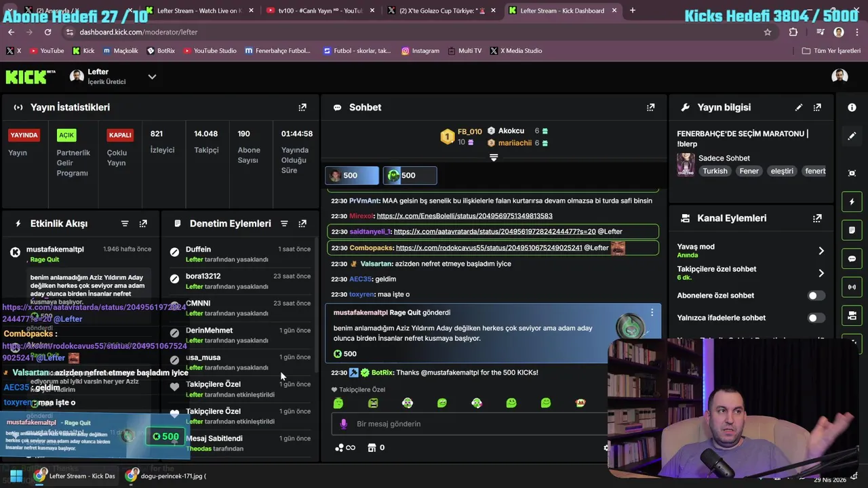Switch to the tv100 Canlı Yayın YouTube tab
868x488 pixels.
coord(321,11)
